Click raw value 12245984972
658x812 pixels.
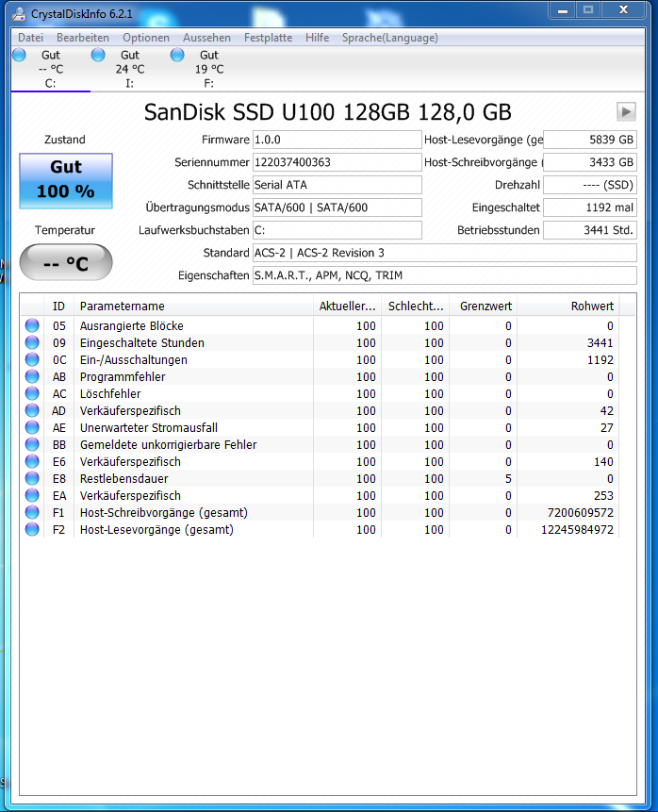[577, 530]
